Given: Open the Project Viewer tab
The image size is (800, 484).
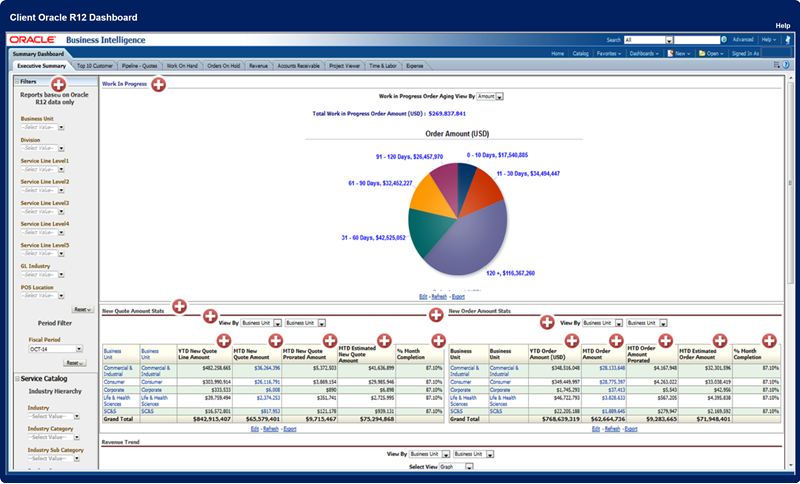Looking at the screenshot, I should click(x=344, y=66).
